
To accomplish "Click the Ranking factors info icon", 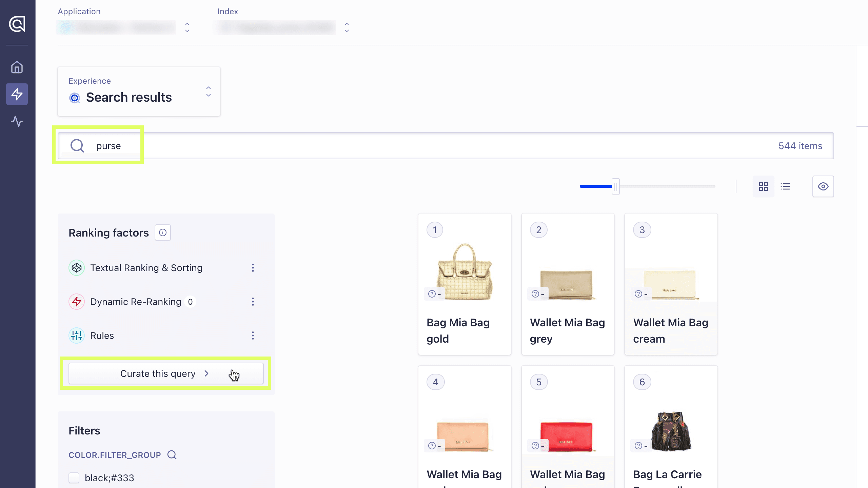I will pos(163,232).
